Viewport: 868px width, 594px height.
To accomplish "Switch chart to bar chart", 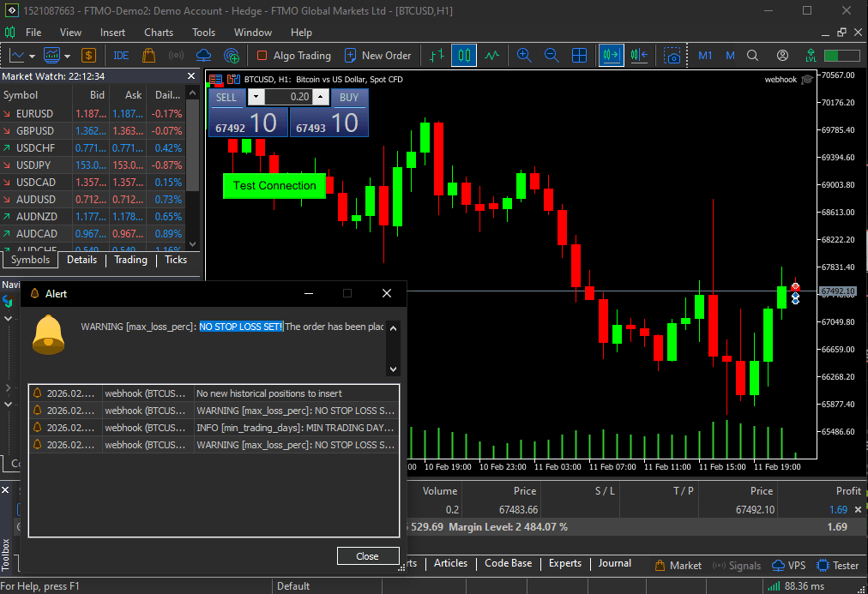I will [437, 56].
